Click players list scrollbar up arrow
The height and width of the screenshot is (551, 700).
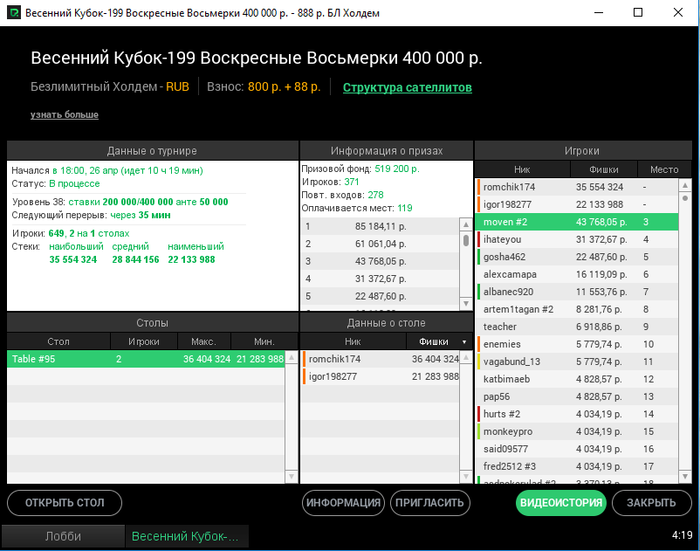click(x=685, y=185)
